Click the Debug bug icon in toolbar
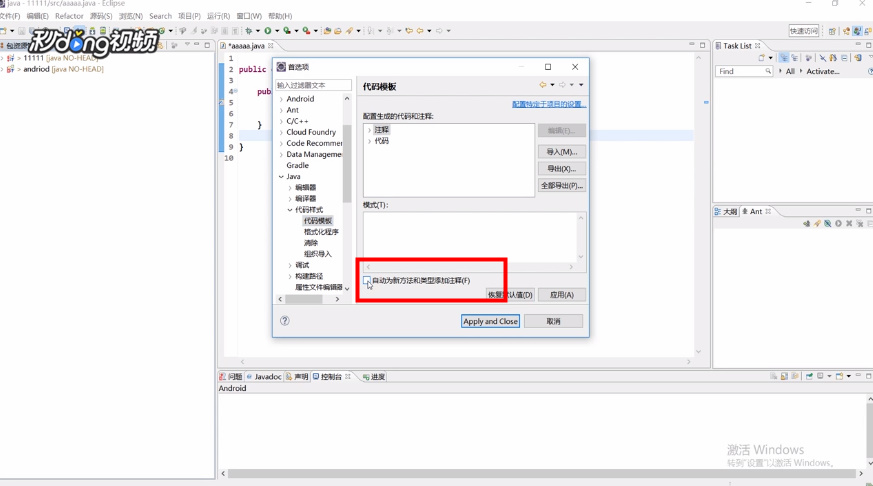 (x=248, y=31)
